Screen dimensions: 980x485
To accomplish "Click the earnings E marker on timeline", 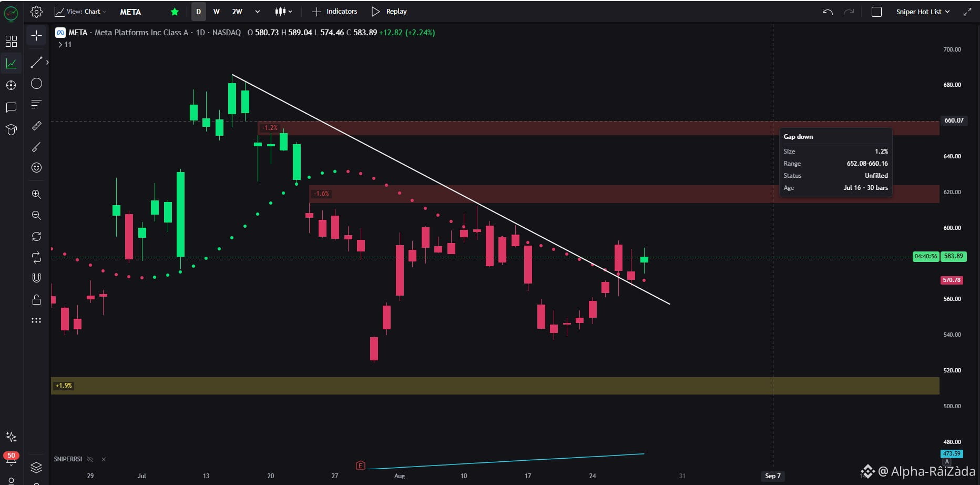I will click(x=360, y=465).
